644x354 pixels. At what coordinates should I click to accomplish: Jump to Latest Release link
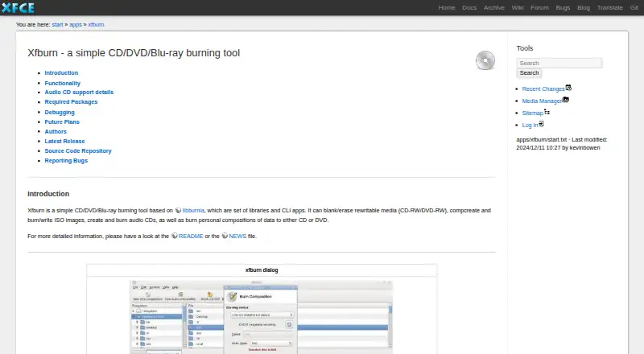point(64,142)
